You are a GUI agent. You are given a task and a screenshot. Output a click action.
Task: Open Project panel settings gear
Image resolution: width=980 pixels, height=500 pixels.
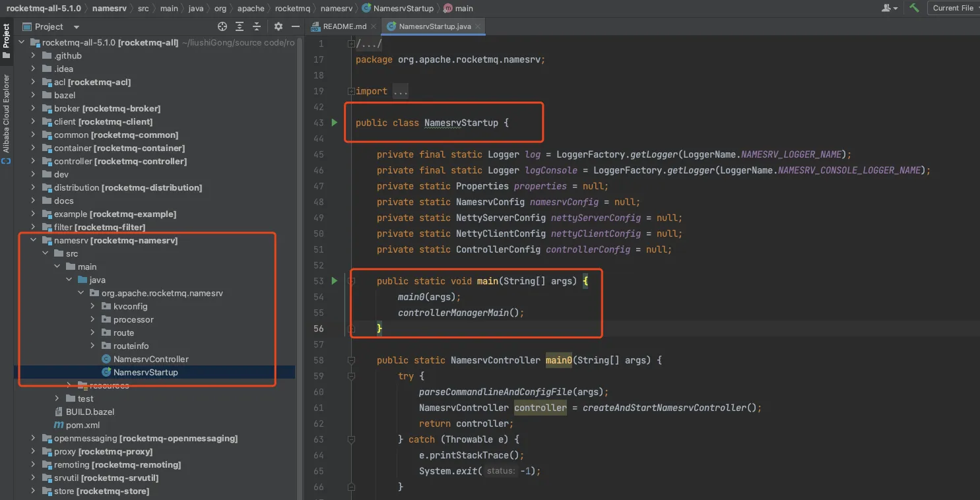[278, 26]
